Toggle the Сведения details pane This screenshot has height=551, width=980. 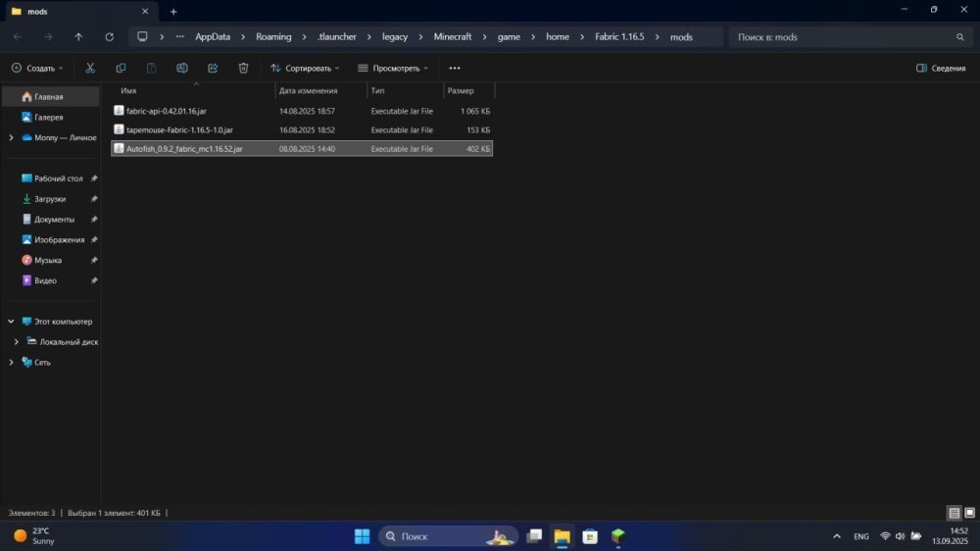click(941, 69)
